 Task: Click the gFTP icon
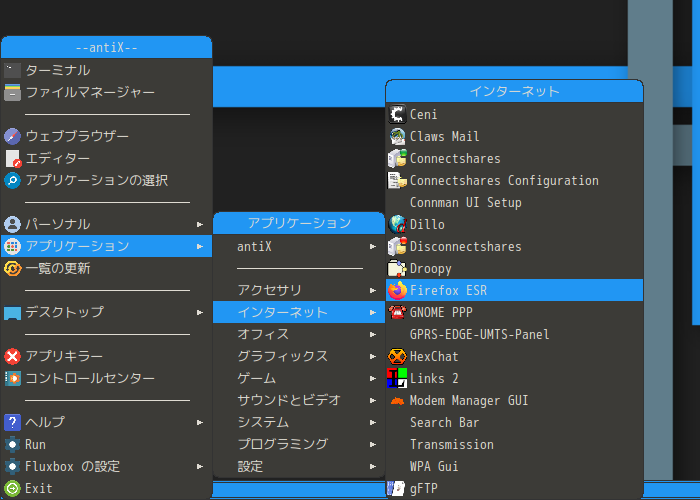396,488
